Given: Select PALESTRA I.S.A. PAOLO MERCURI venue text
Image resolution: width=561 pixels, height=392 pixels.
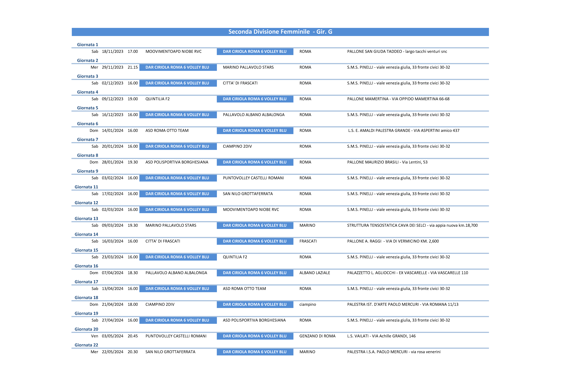Looking at the screenshot, I should pos(394,352).
